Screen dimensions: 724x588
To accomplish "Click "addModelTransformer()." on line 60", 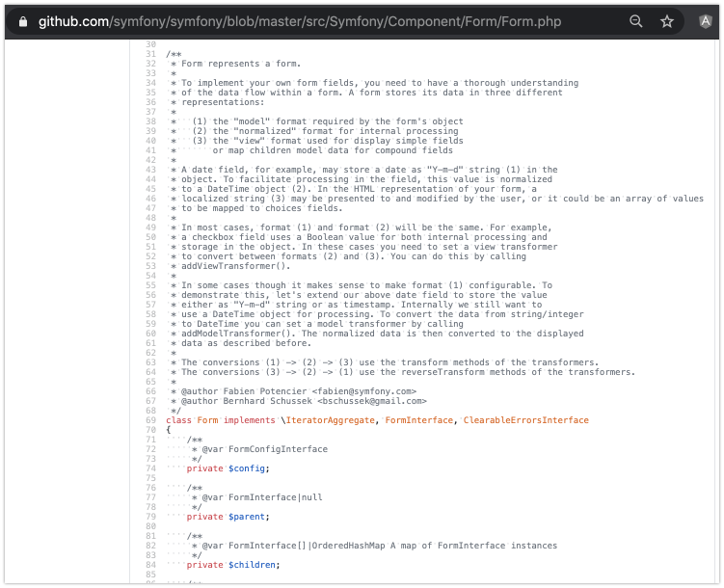I will click(238, 334).
